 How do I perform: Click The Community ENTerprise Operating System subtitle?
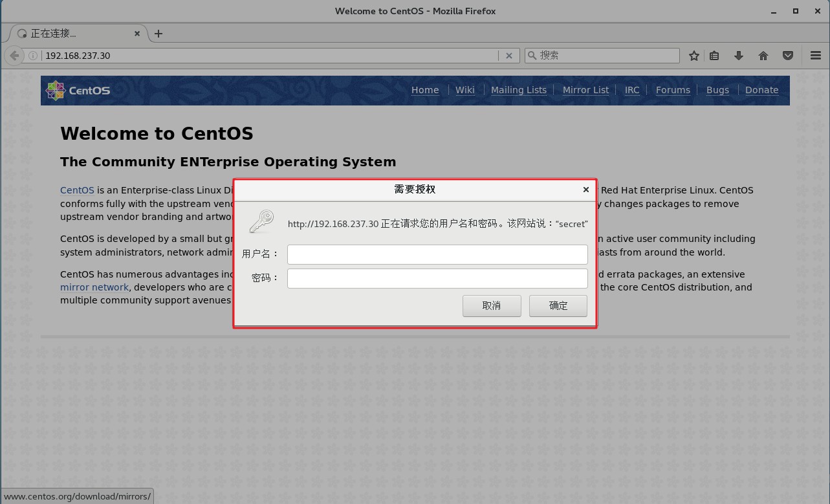228,162
